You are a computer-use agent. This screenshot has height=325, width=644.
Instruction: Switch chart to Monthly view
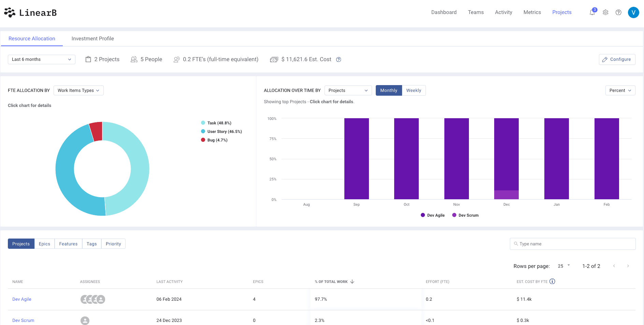point(389,90)
